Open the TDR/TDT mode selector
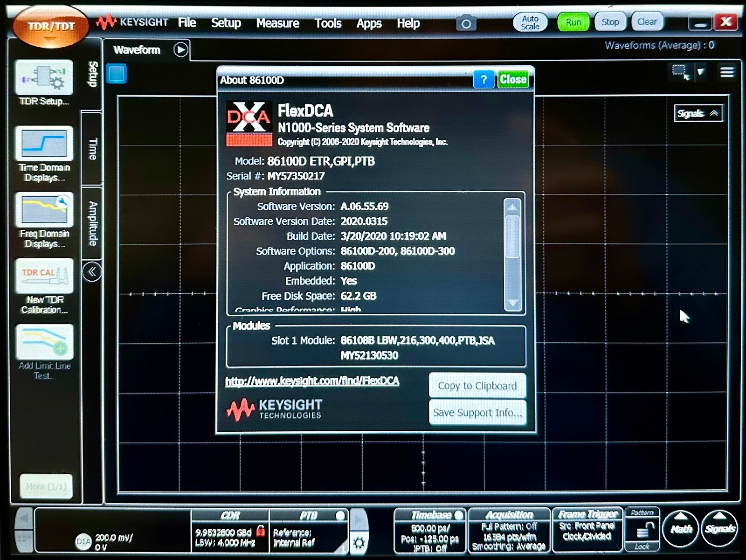Viewport: 746px width, 560px height. point(51,27)
